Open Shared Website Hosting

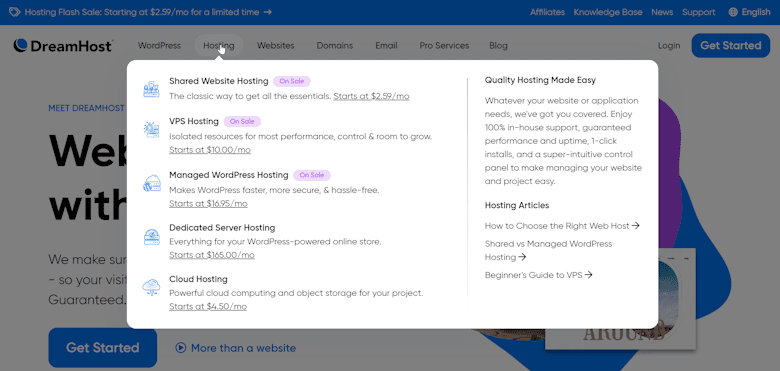click(218, 81)
